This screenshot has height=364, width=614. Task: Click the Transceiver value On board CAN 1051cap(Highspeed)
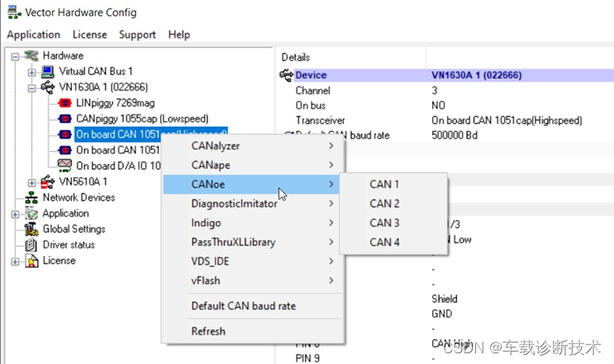click(x=507, y=121)
